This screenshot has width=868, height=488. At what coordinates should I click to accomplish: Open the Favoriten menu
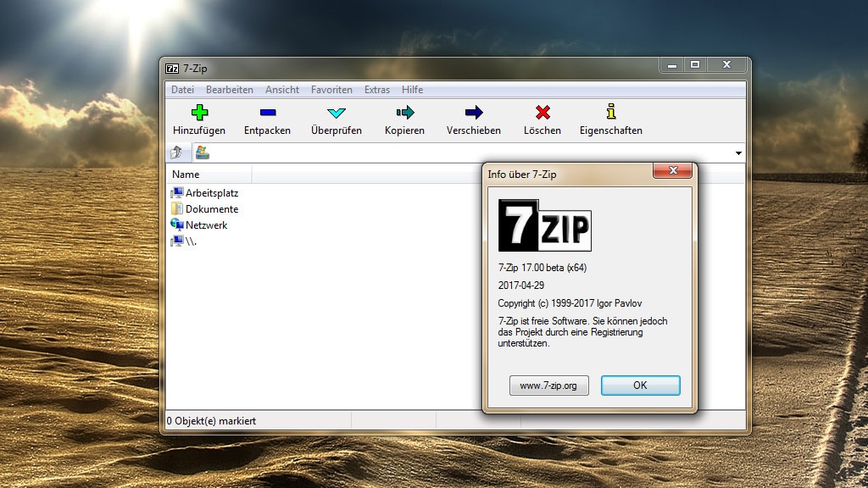(x=331, y=89)
